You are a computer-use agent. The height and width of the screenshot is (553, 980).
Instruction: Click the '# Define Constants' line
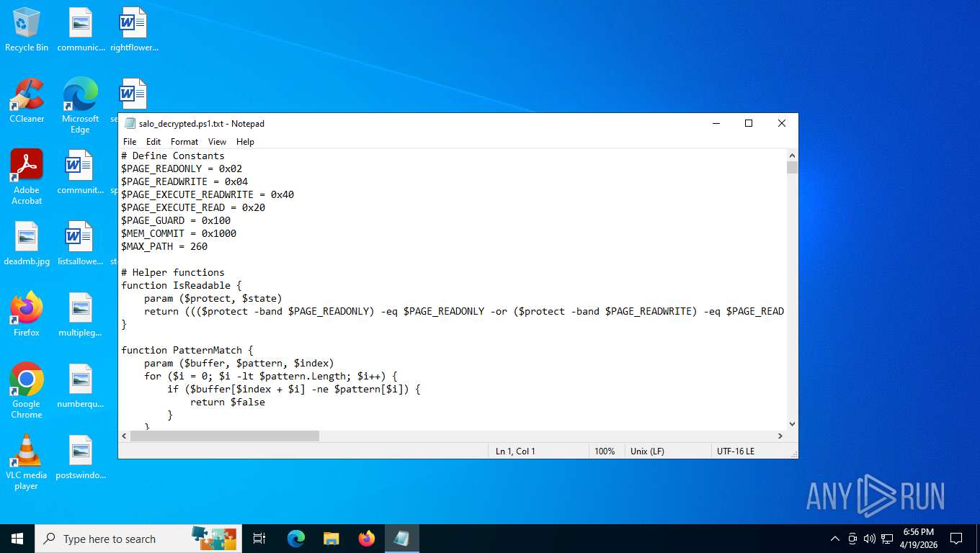tap(173, 156)
